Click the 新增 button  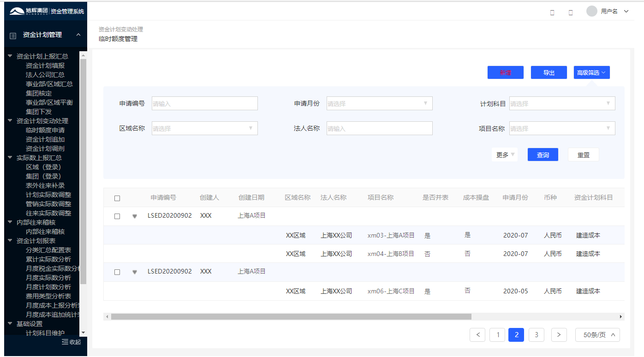coord(506,72)
